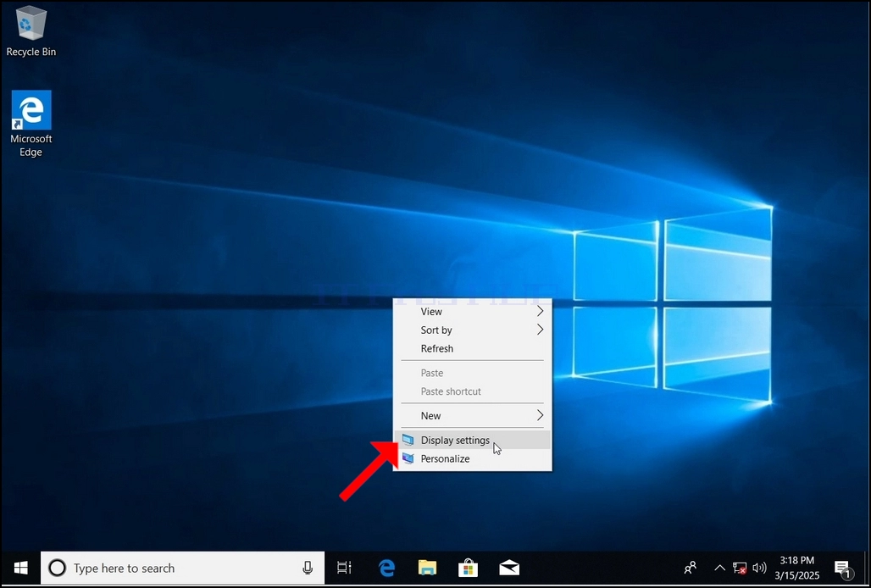Image resolution: width=871 pixels, height=588 pixels.
Task: Open Task View from the taskbar
Action: click(x=344, y=568)
